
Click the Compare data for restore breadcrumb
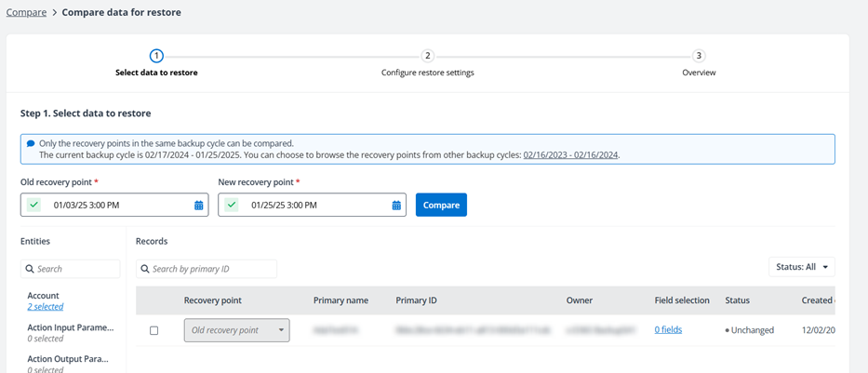121,12
